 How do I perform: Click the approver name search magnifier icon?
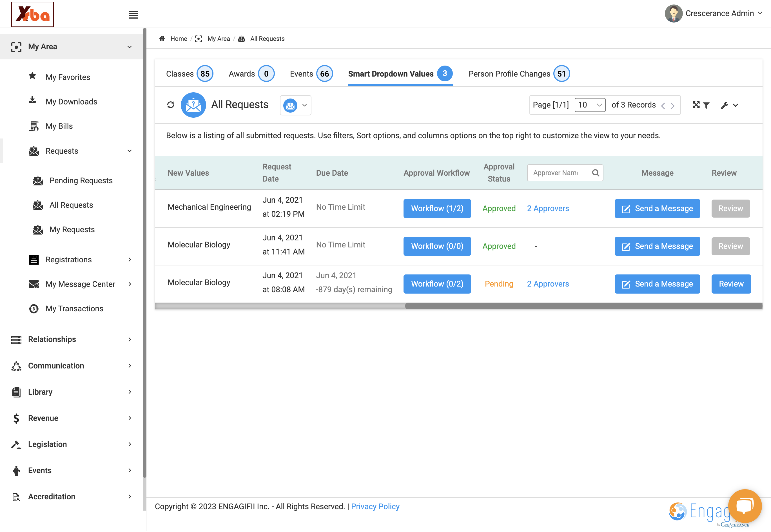(596, 173)
